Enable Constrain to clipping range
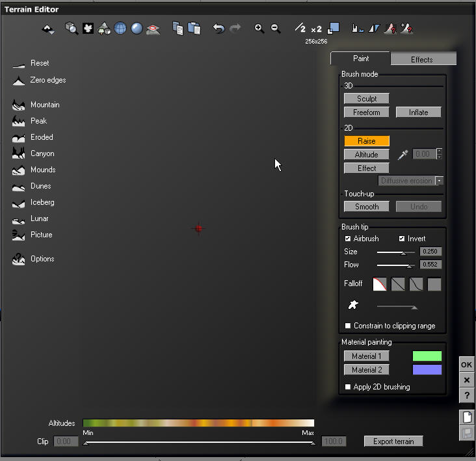Screen dimensions: 476x461 click(x=348, y=326)
